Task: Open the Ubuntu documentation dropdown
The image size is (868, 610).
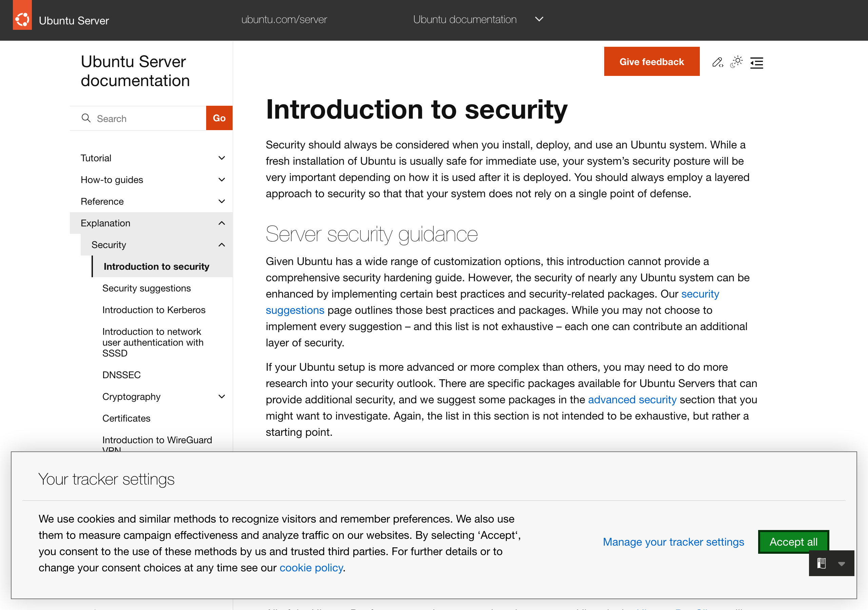Action: coord(478,19)
